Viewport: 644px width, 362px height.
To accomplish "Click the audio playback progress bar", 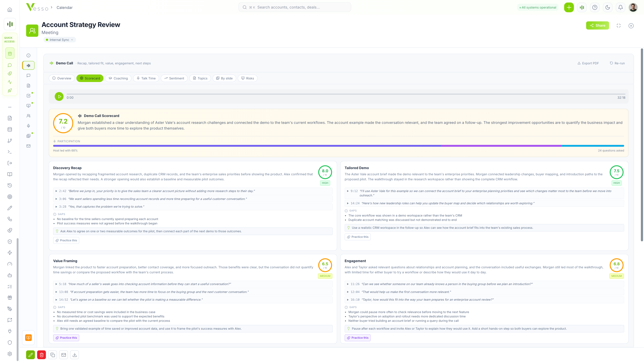I will (x=346, y=94).
